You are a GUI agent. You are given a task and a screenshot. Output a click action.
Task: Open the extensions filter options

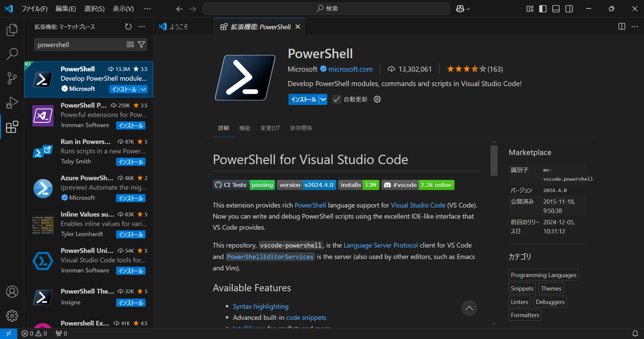tap(141, 44)
